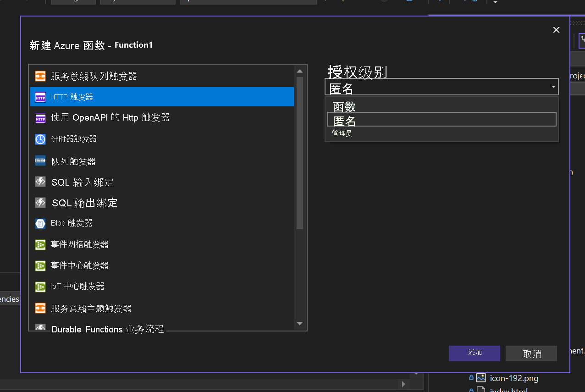Select 服务总线队列触发器 template

tap(162, 76)
